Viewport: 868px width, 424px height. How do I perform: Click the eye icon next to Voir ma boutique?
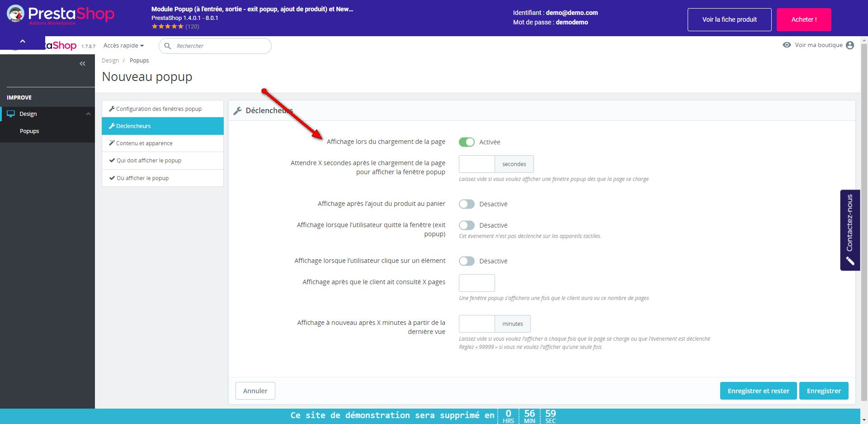coord(787,45)
